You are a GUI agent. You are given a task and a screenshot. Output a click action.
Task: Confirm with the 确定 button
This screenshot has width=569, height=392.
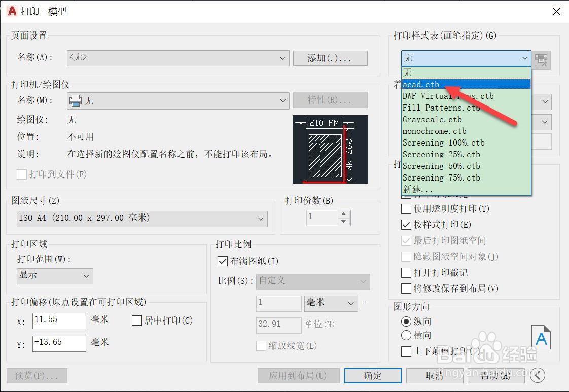coord(373,376)
